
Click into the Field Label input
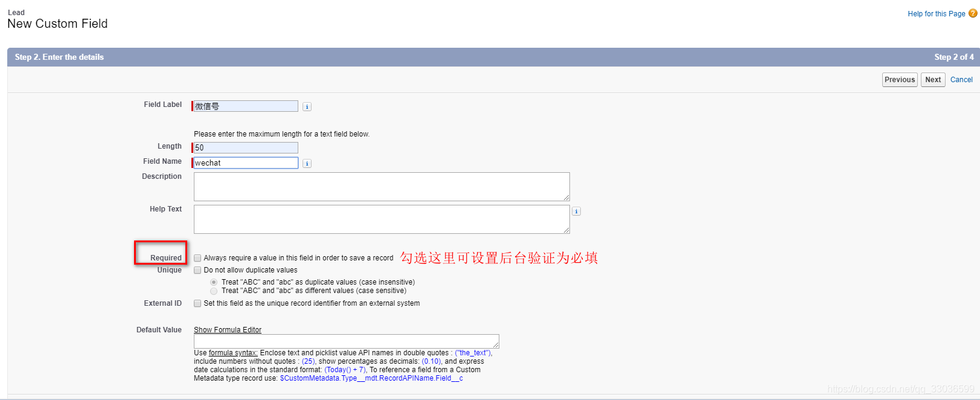pos(246,106)
